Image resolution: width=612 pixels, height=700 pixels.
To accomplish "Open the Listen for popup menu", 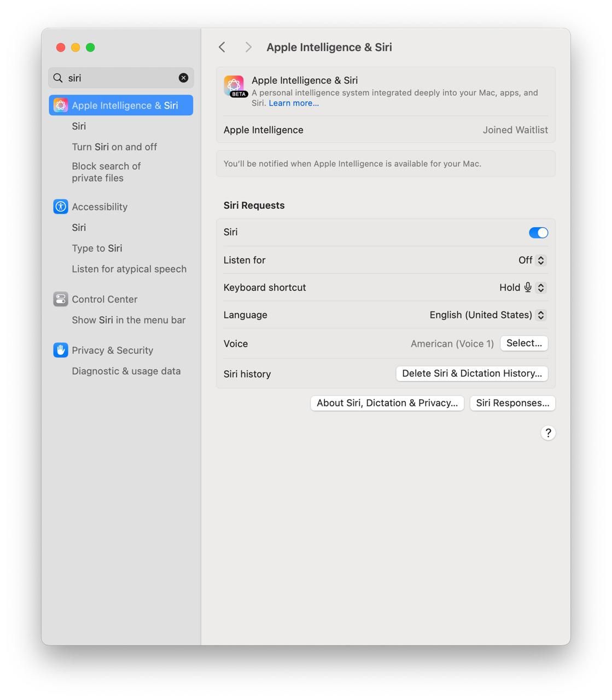I will click(x=533, y=260).
